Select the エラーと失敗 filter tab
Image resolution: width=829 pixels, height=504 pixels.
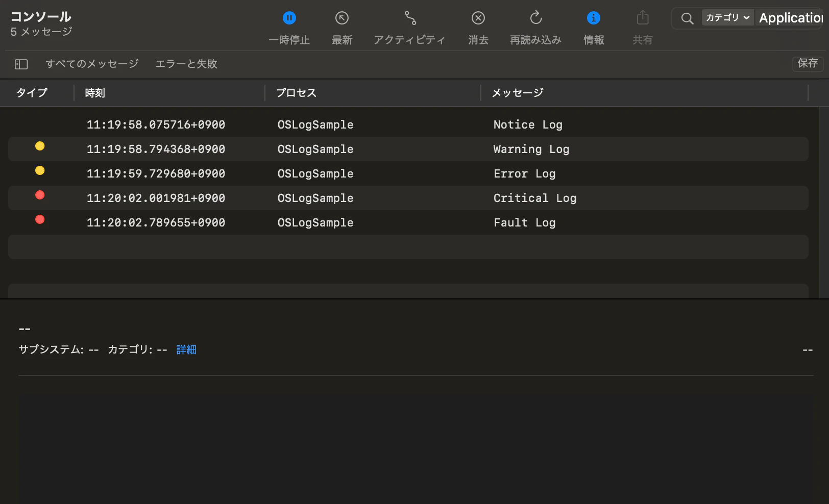coord(186,64)
